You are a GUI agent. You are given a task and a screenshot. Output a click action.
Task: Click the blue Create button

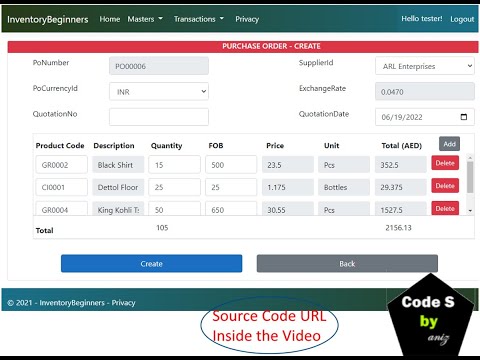151,263
